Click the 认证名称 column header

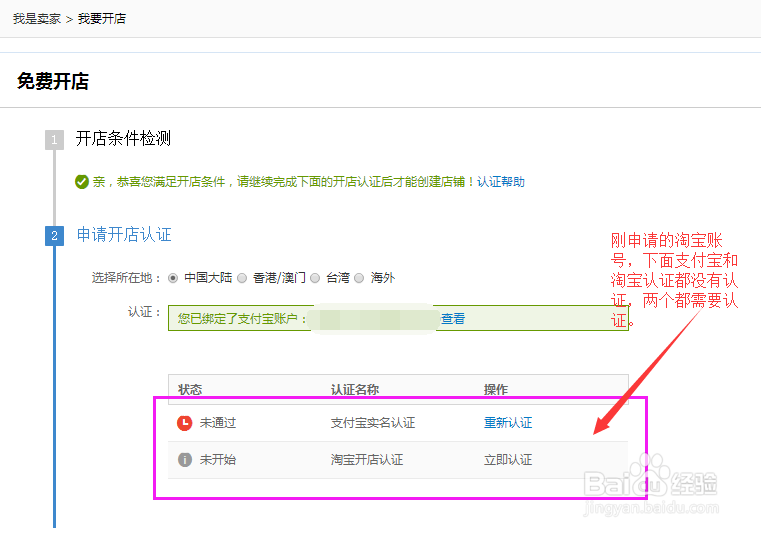tap(355, 390)
